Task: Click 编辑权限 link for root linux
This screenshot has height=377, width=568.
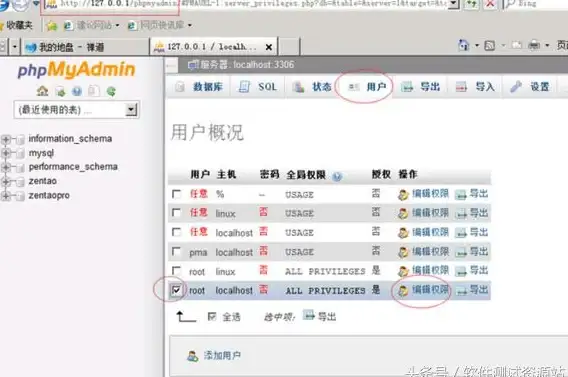Action: tap(430, 271)
